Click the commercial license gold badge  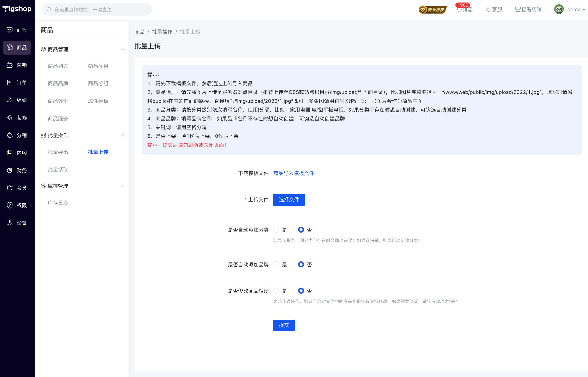click(x=433, y=10)
